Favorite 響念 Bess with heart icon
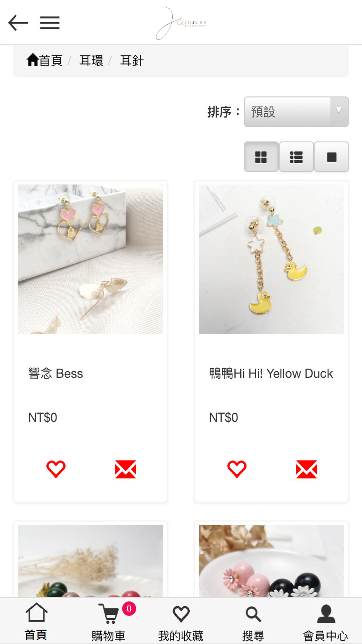362x644 pixels. [56, 469]
